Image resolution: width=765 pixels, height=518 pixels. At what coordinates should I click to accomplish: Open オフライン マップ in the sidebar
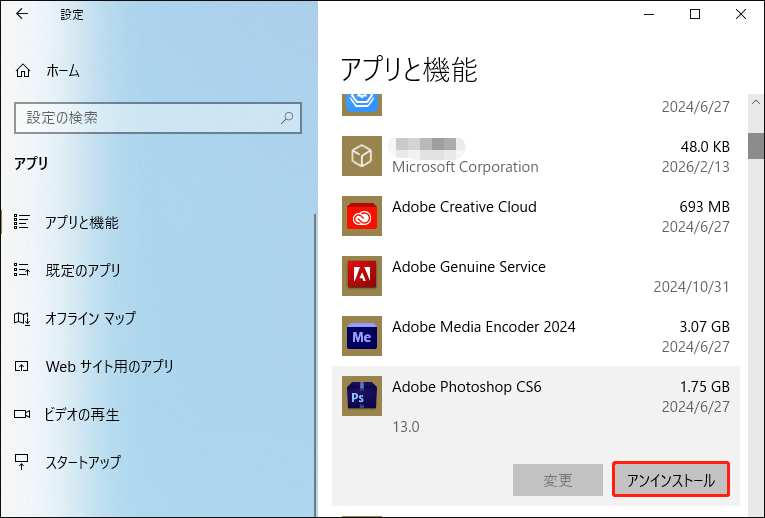[91, 318]
